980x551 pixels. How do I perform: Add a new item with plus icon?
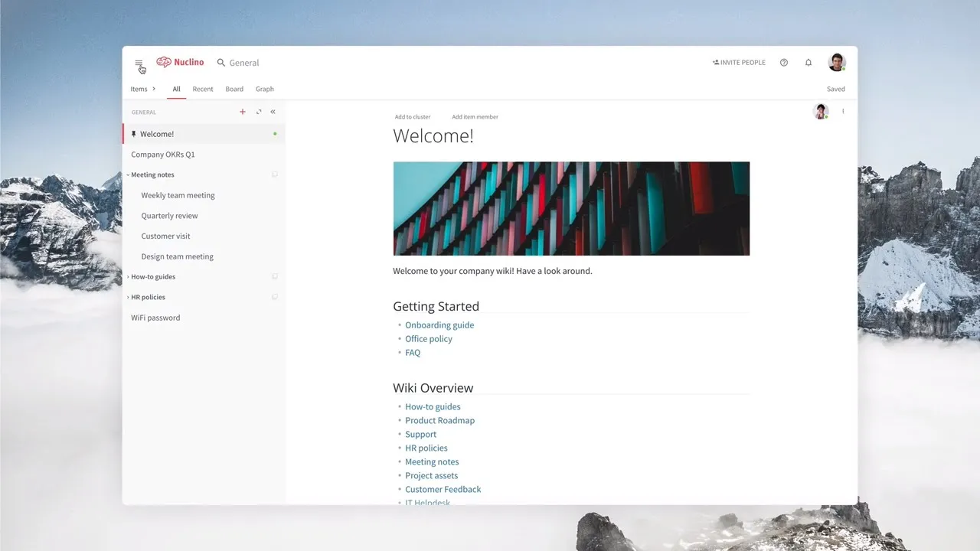(x=243, y=112)
